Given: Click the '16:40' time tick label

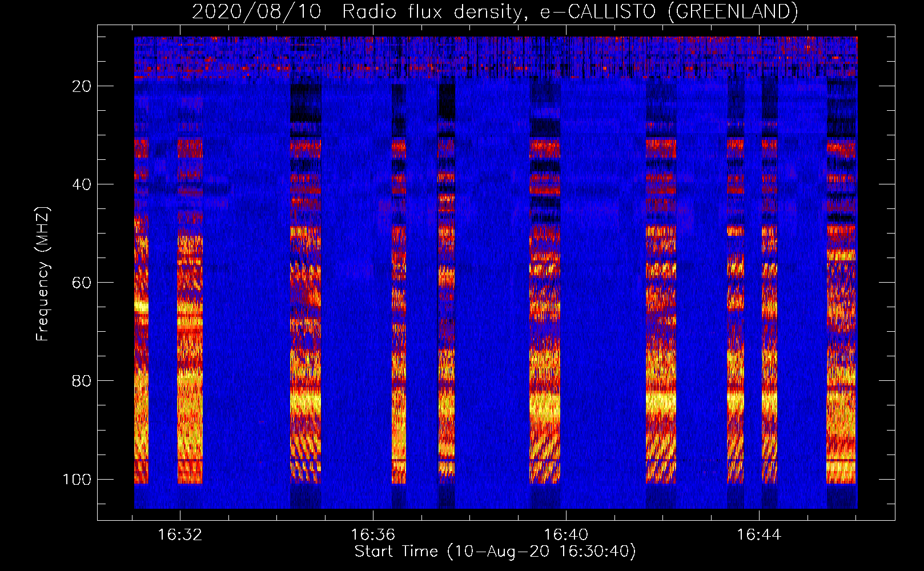Looking at the screenshot, I should (x=566, y=535).
